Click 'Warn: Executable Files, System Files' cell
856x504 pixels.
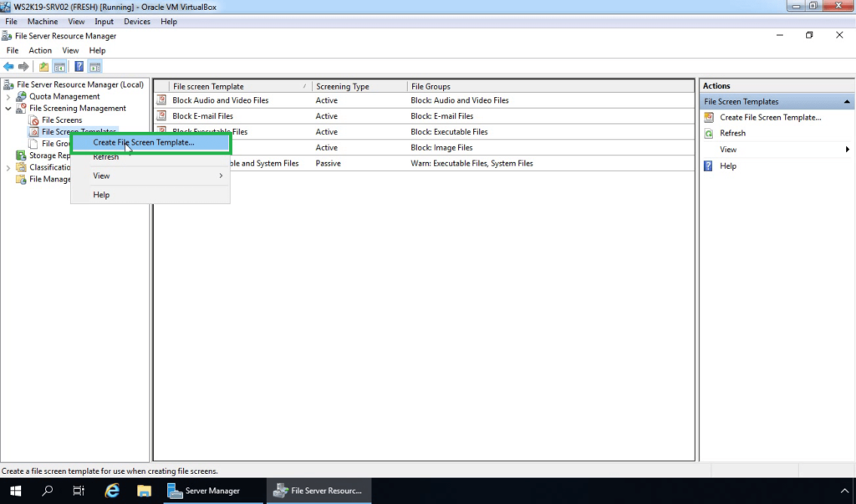[x=471, y=163]
